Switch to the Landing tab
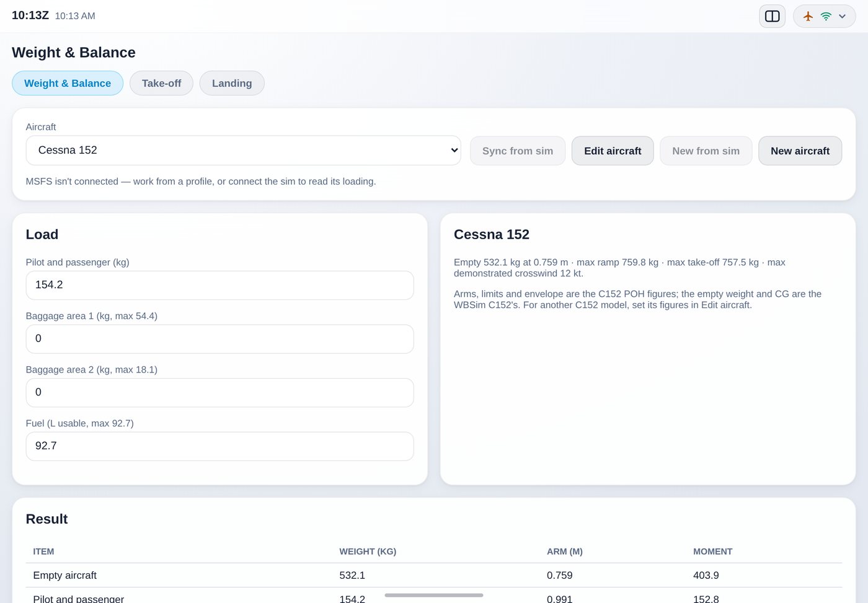The height and width of the screenshot is (603, 868). click(x=232, y=83)
